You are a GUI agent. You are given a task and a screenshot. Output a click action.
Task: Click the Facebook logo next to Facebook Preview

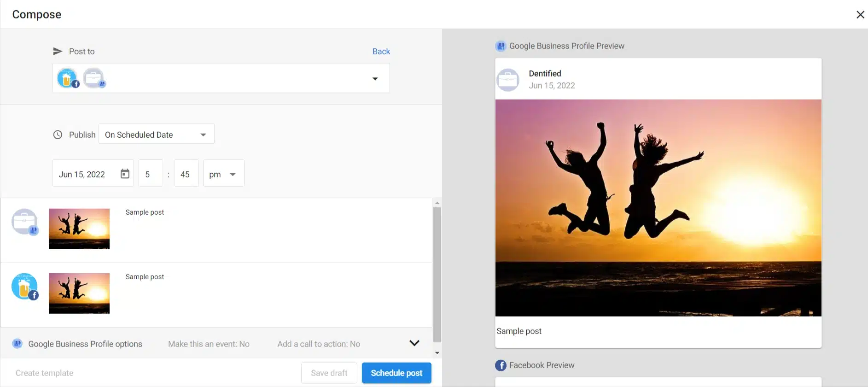[x=501, y=365]
